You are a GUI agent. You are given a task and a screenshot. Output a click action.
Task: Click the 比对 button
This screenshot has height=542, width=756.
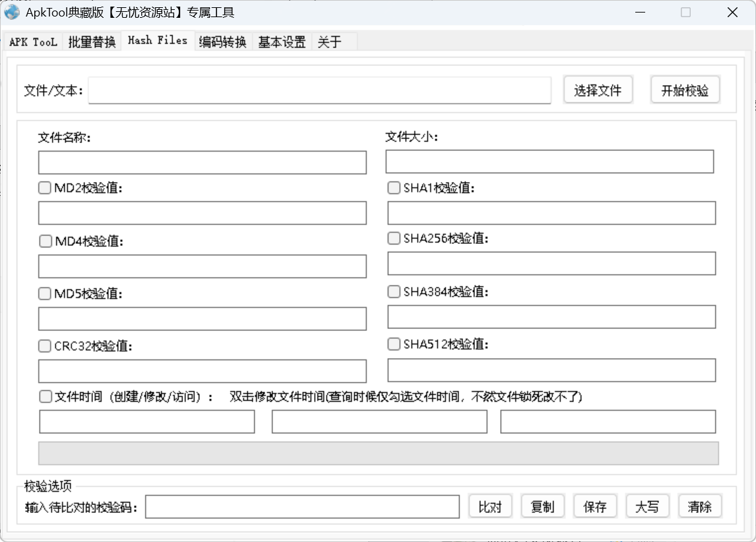pos(490,506)
